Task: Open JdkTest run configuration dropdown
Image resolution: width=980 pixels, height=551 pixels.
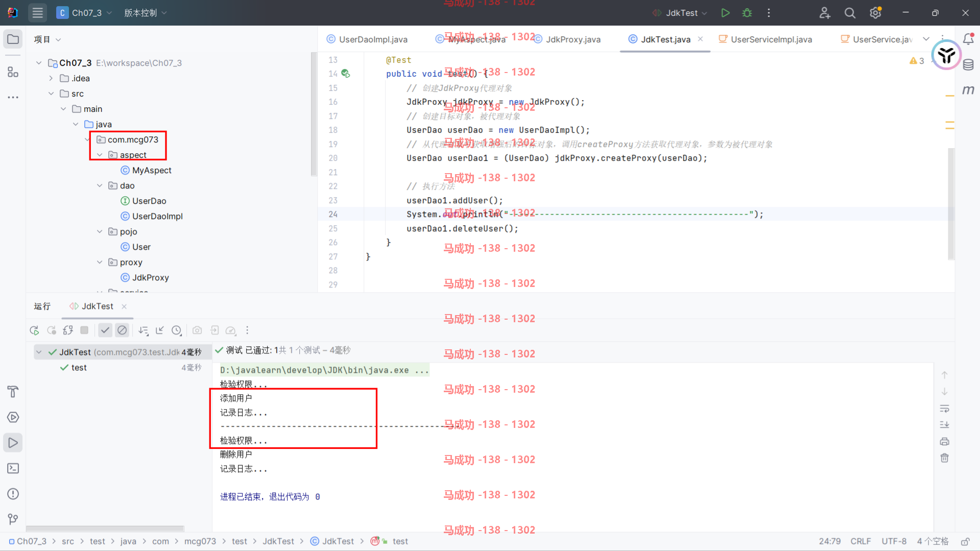Action: [x=680, y=13]
